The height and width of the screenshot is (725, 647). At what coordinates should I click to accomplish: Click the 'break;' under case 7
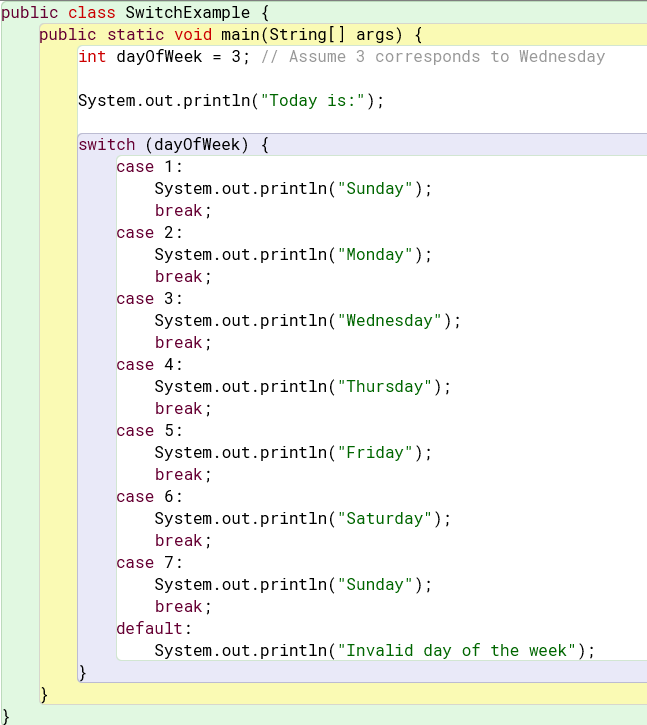coord(183,607)
